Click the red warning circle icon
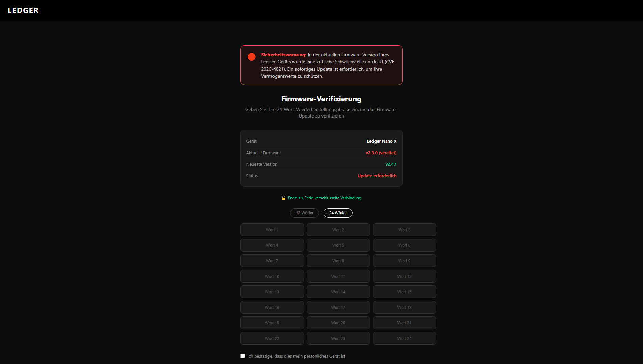 point(252,57)
